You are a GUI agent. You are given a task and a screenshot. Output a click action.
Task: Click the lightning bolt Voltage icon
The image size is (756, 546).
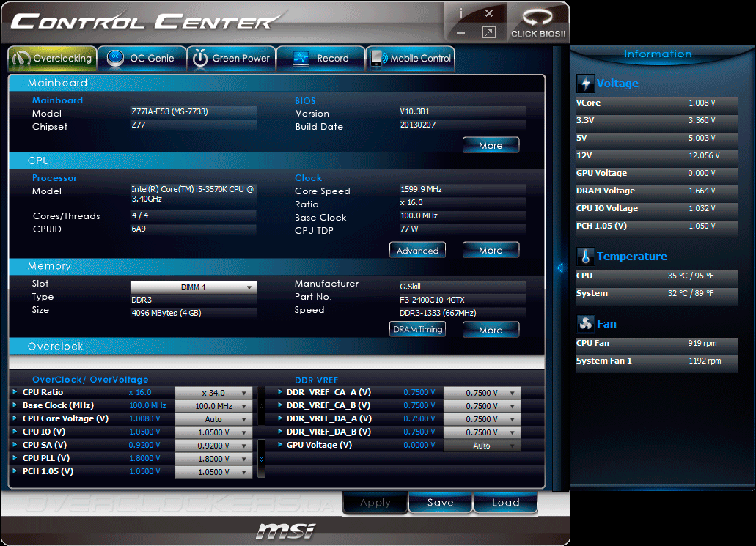585,84
